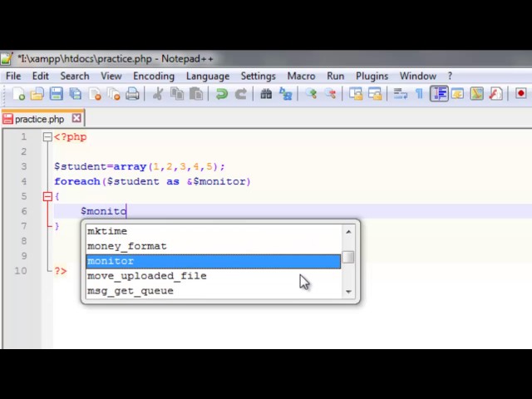Click the Paste clipboard icon
Image resolution: width=532 pixels, height=399 pixels.
coord(196,94)
